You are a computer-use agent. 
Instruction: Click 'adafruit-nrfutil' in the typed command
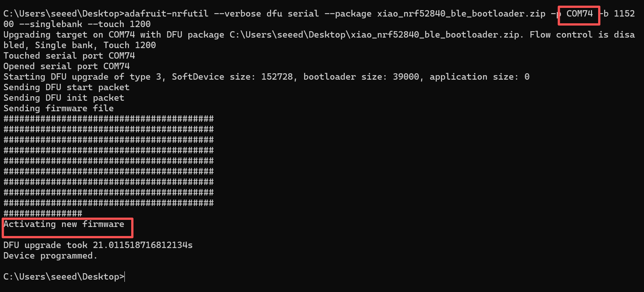166,14
